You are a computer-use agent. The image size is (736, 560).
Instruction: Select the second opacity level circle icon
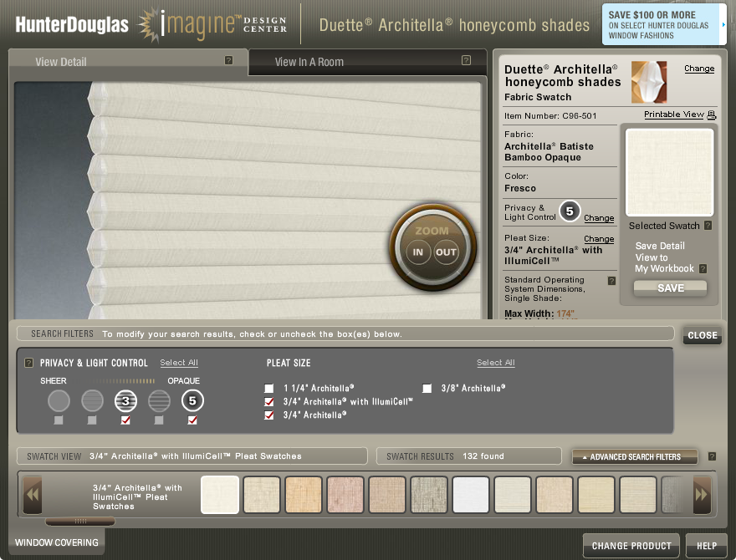click(x=92, y=401)
